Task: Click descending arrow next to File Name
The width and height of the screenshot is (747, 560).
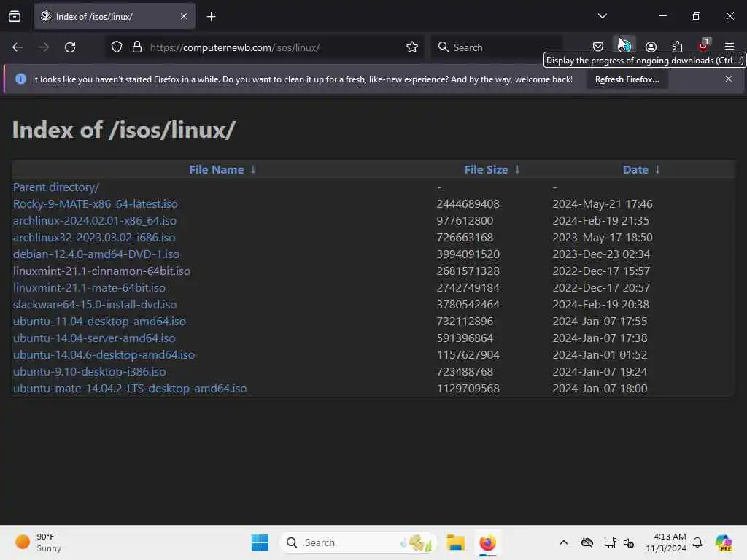Action: pyautogui.click(x=253, y=169)
